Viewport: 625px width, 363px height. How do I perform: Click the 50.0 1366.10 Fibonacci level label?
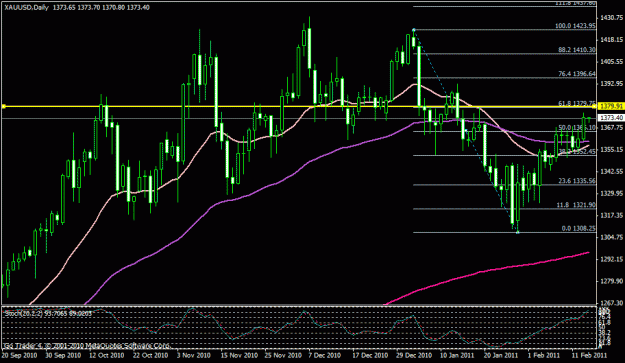[577, 128]
